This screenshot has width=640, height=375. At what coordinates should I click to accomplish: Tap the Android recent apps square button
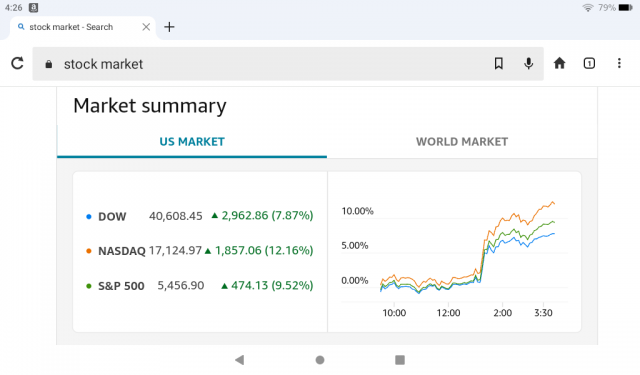(400, 359)
